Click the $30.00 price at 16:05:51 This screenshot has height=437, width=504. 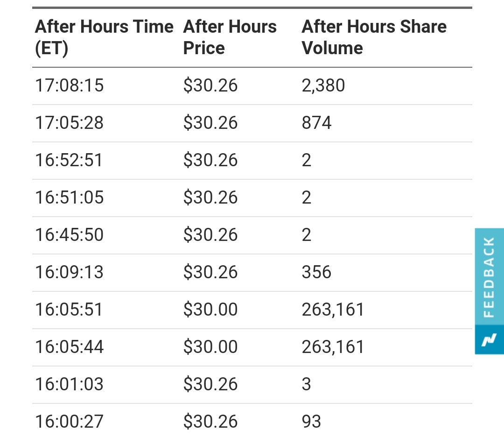tap(210, 310)
